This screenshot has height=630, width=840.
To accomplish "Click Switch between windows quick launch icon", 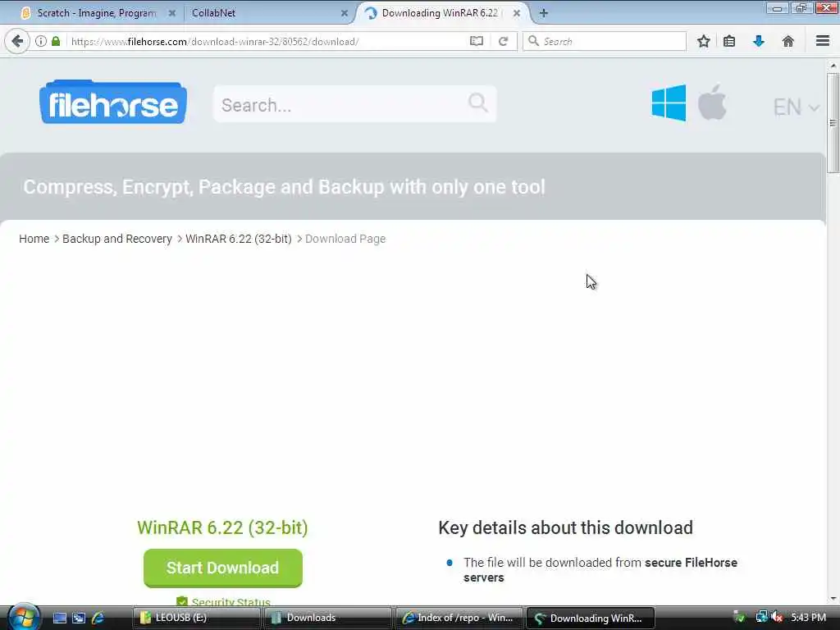I will tap(79, 618).
